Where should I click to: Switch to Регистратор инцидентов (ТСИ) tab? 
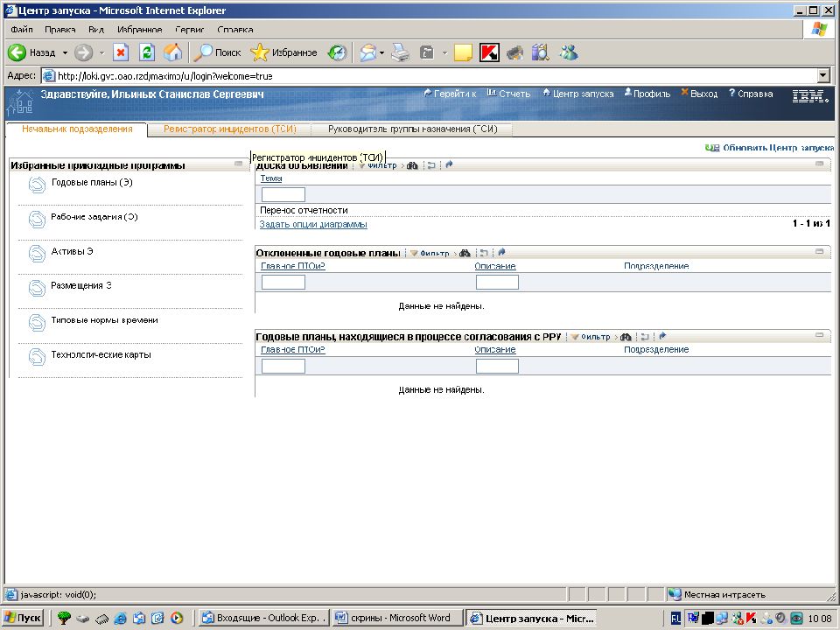[230, 129]
